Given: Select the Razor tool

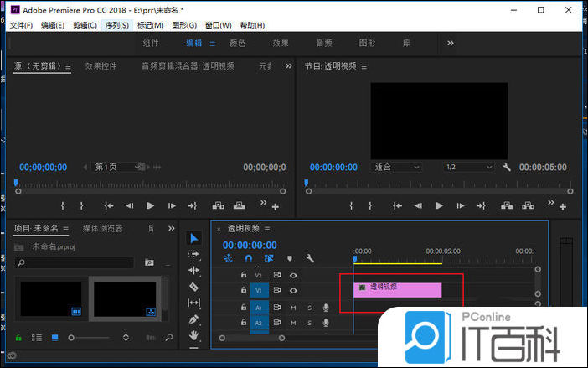Looking at the screenshot, I should click(x=194, y=287).
